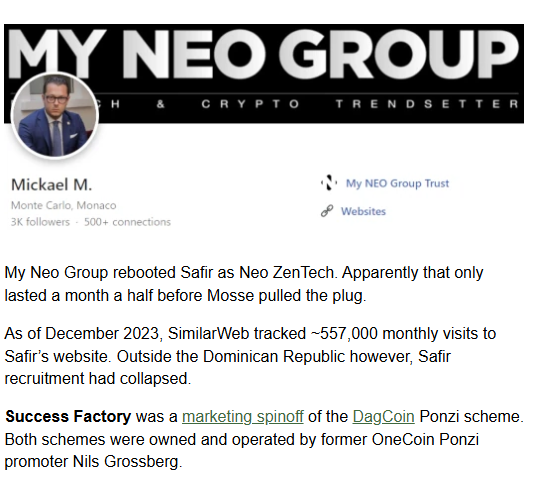Open the profile photo of Mickael M.

[55, 115]
